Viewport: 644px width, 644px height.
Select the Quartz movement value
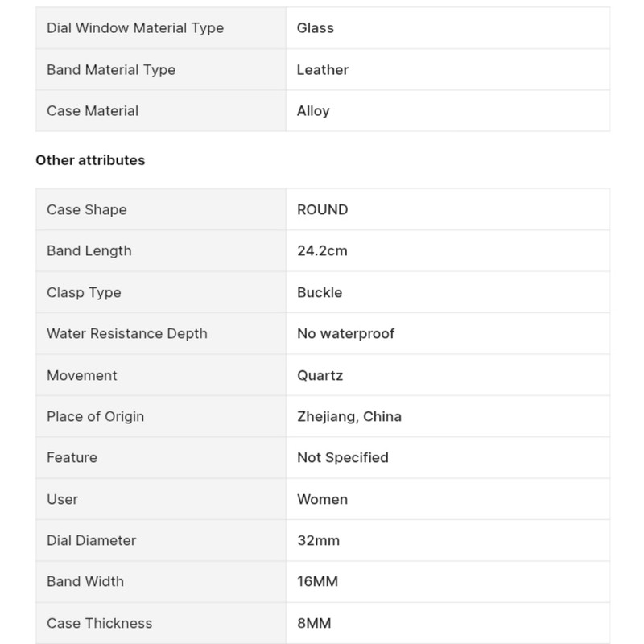[320, 375]
